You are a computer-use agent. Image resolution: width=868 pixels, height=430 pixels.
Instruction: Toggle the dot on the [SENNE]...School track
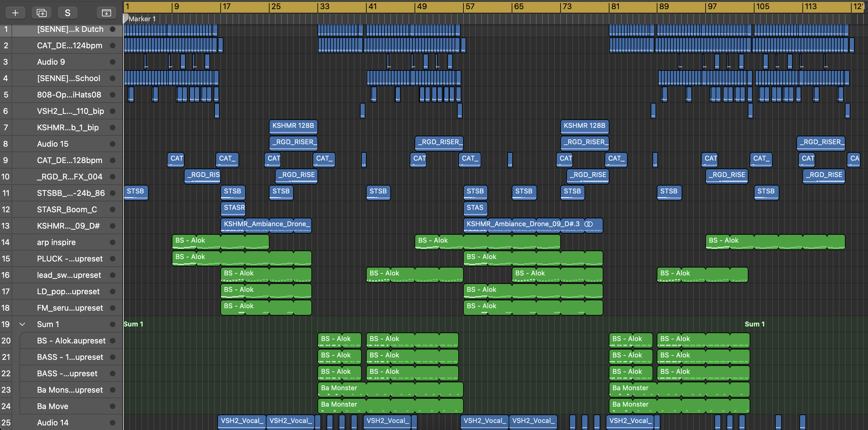point(113,78)
